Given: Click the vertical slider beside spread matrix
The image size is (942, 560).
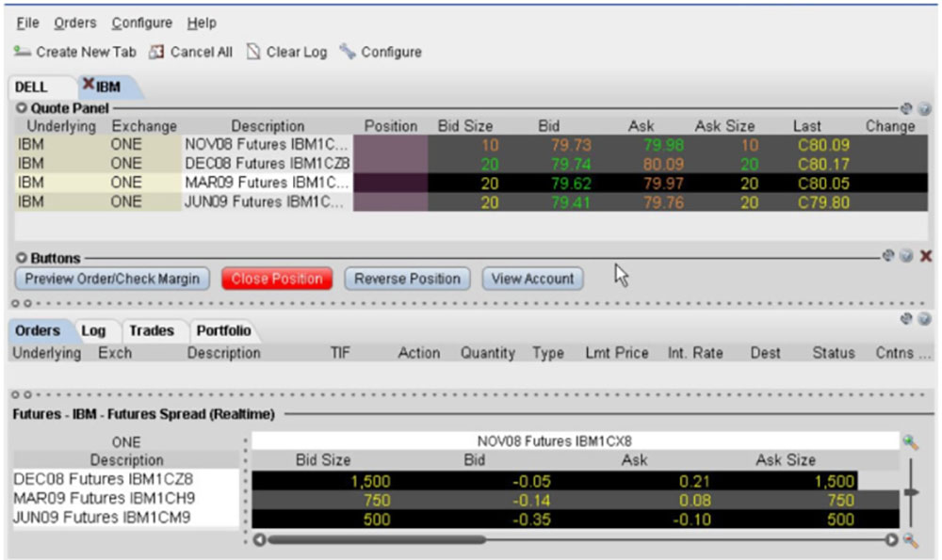Looking at the screenshot, I should click(910, 491).
